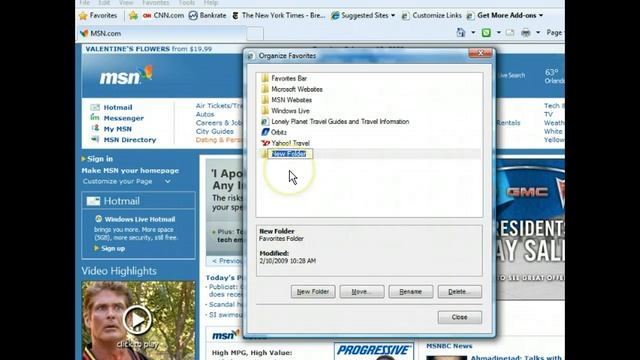Open the Help menu
The width and height of the screenshot is (640, 360).
211,3
